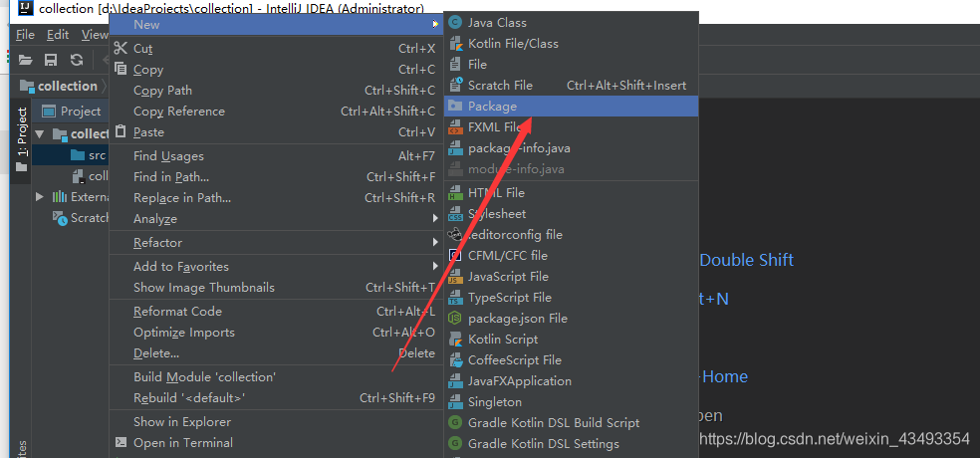Click the CFML/CFC file icon
Viewport: 980px width, 458px height.
point(455,256)
